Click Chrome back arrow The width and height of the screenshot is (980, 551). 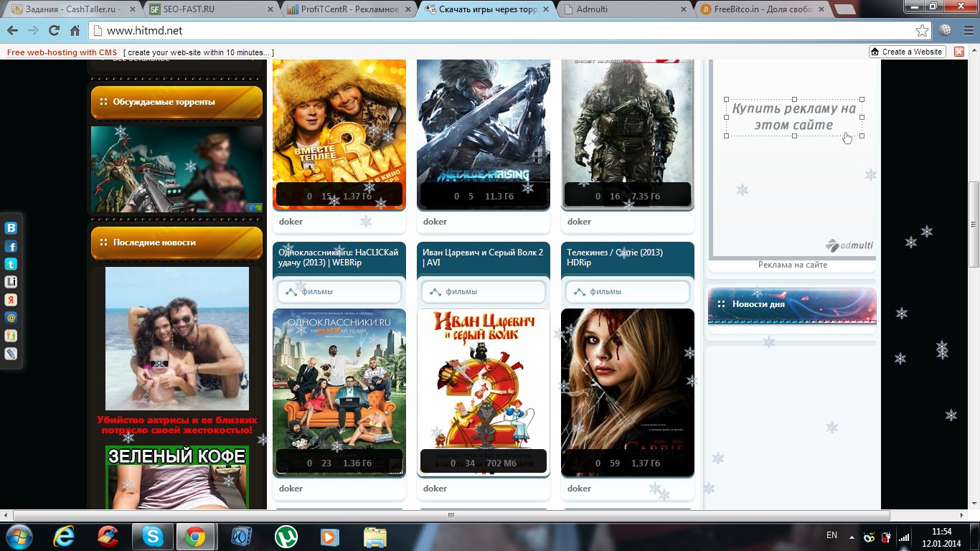[x=12, y=31]
